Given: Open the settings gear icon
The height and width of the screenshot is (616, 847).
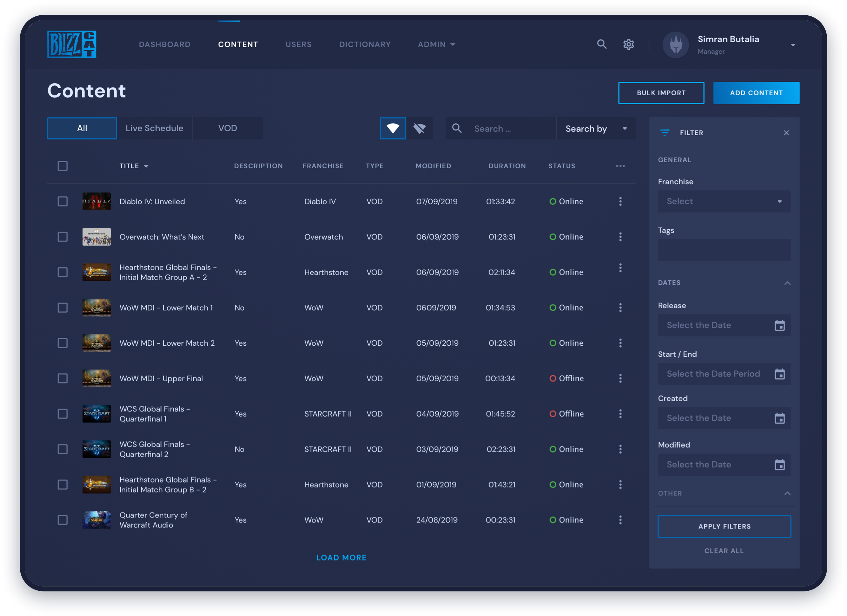Looking at the screenshot, I should coord(628,44).
